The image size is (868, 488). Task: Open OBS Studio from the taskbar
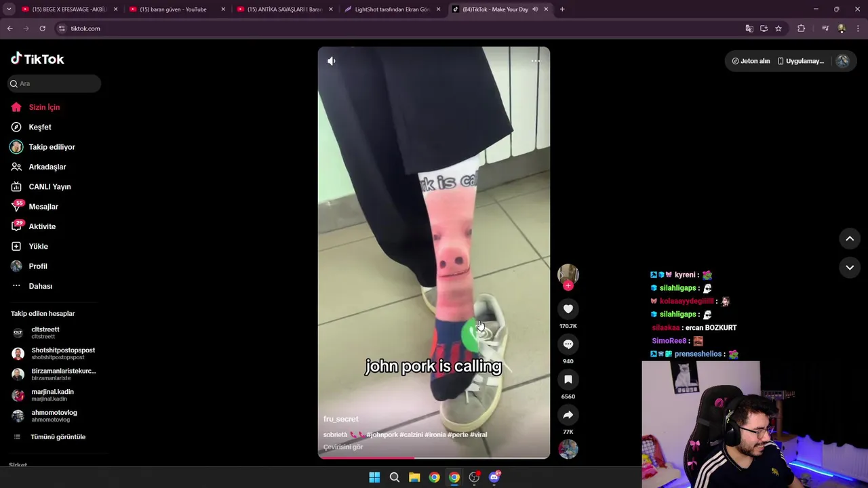coord(474,477)
